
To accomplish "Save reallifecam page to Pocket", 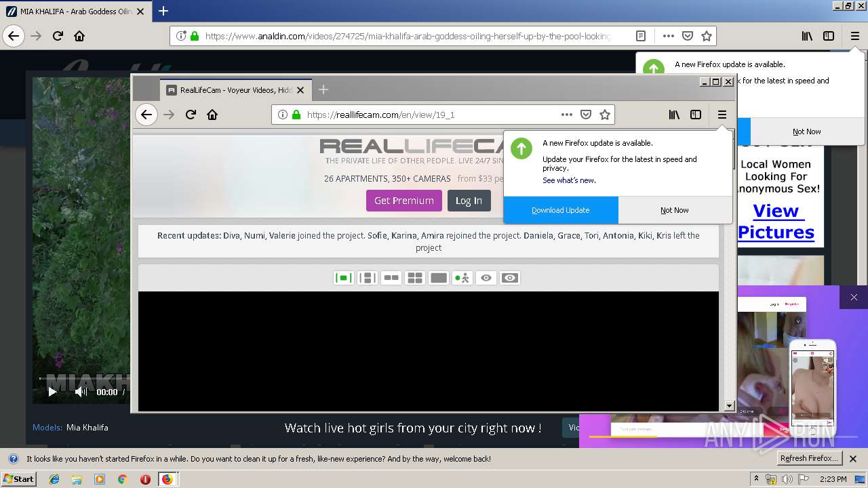I will (586, 115).
